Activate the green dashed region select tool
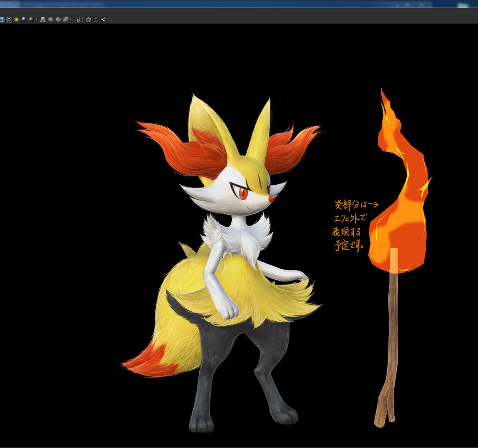This screenshot has width=478, height=448. click(x=77, y=20)
